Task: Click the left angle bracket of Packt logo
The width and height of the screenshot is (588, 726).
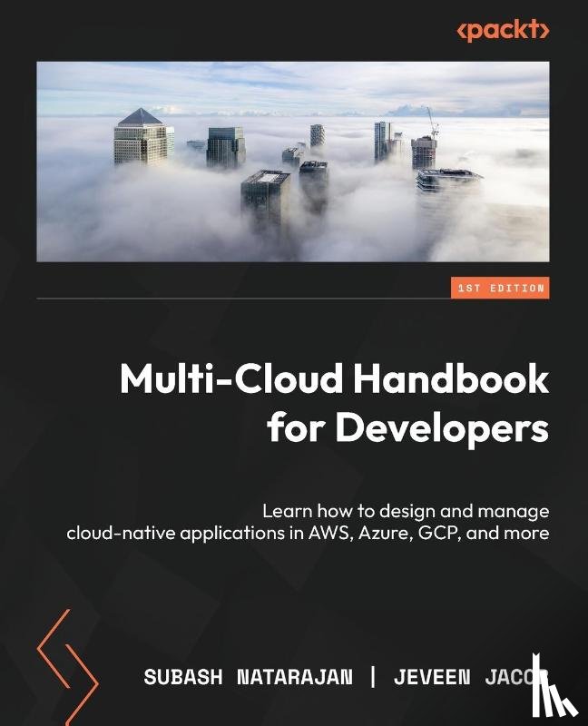Action: (x=462, y=31)
